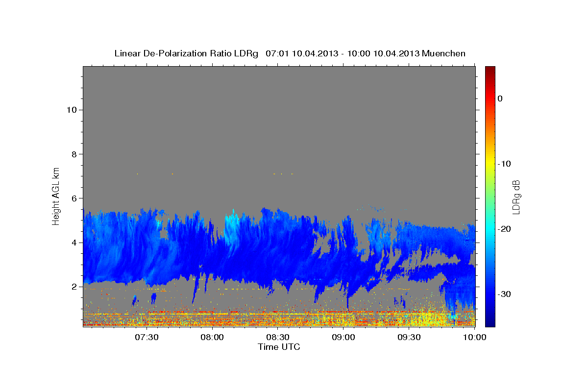Click the plot title 'Linear De-Polarization Ratio LDRg'

pyautogui.click(x=186, y=53)
